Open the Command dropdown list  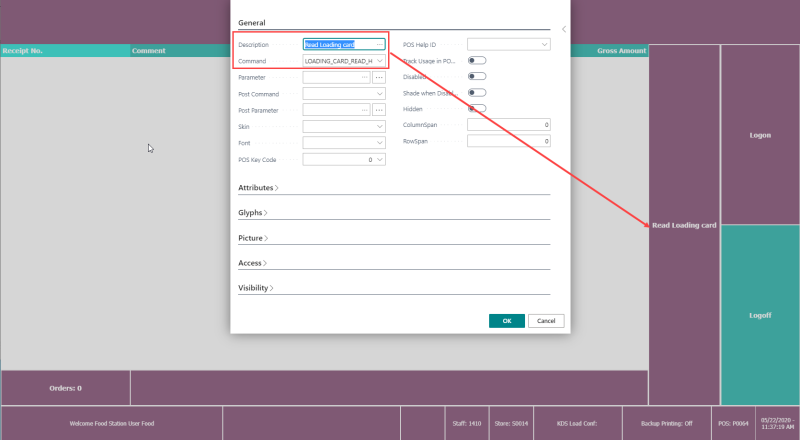(380, 61)
